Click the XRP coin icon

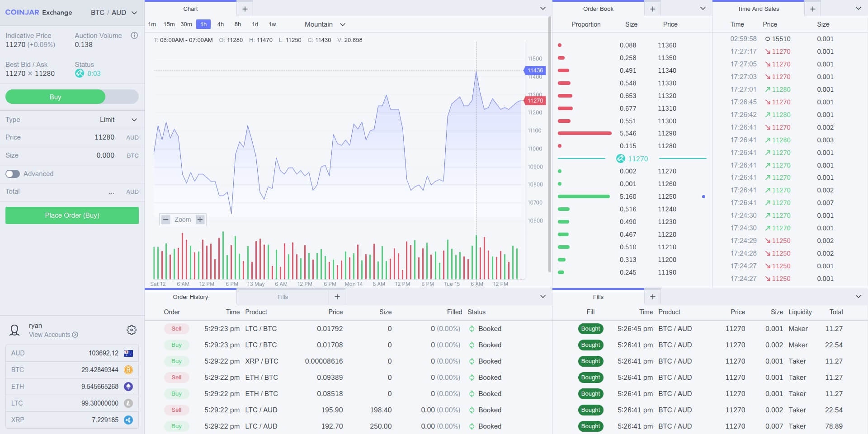(x=128, y=420)
